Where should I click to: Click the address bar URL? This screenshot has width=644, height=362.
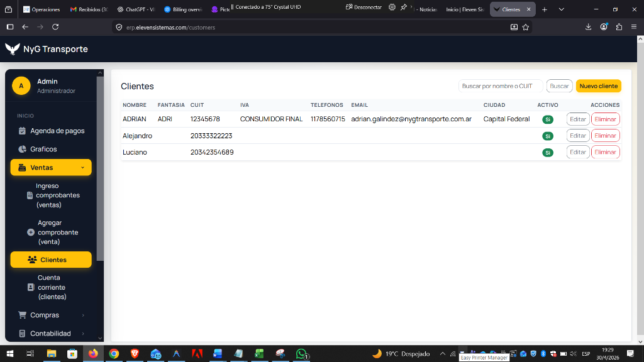pos(170,28)
